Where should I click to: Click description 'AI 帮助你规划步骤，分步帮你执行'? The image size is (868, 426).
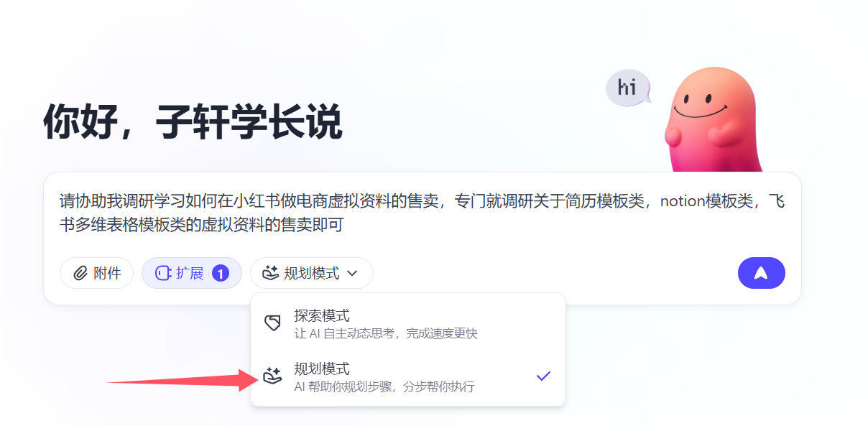point(384,386)
